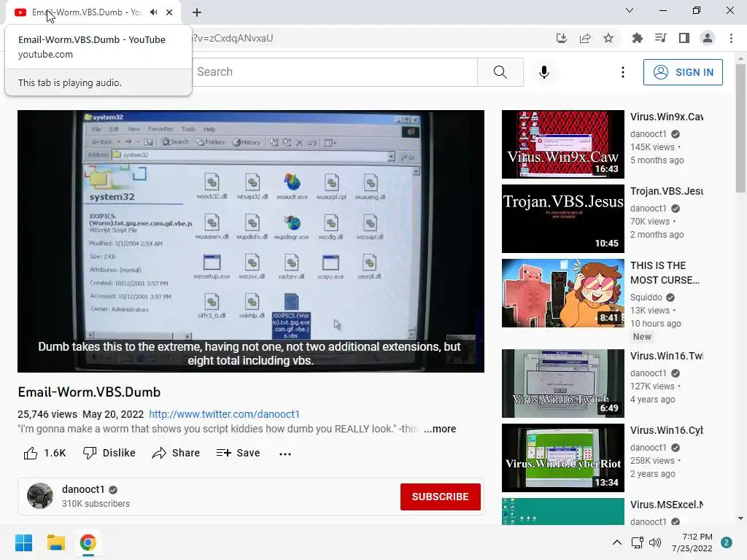
Task: Open danooct1 channel avatar
Action: click(40, 496)
